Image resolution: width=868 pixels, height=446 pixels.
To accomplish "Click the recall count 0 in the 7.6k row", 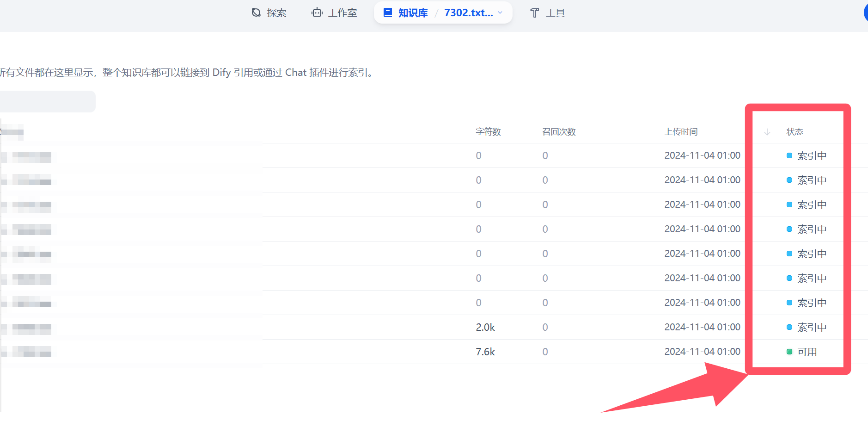I will pyautogui.click(x=545, y=352).
